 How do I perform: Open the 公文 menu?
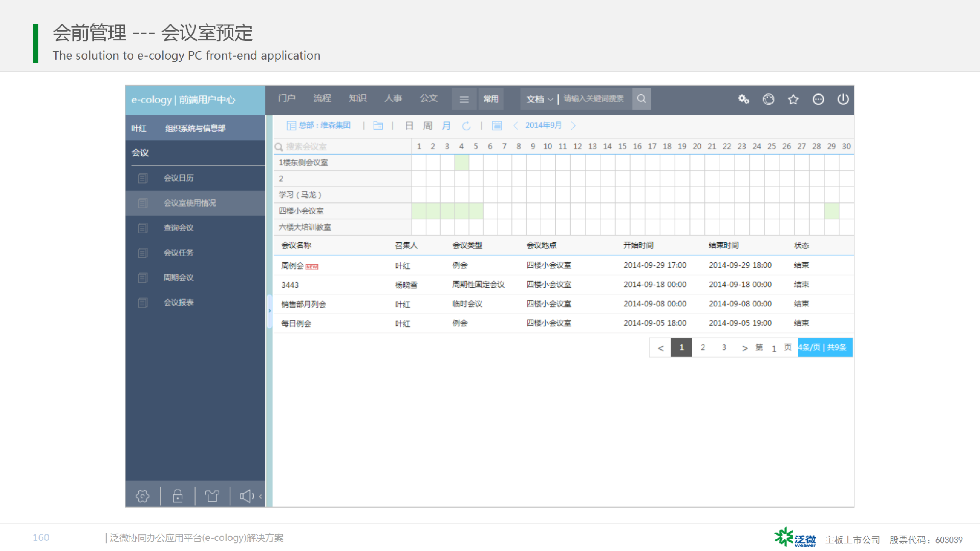429,98
